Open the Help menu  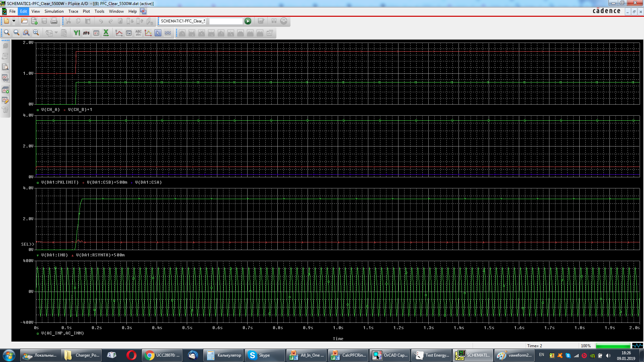pyautogui.click(x=132, y=11)
